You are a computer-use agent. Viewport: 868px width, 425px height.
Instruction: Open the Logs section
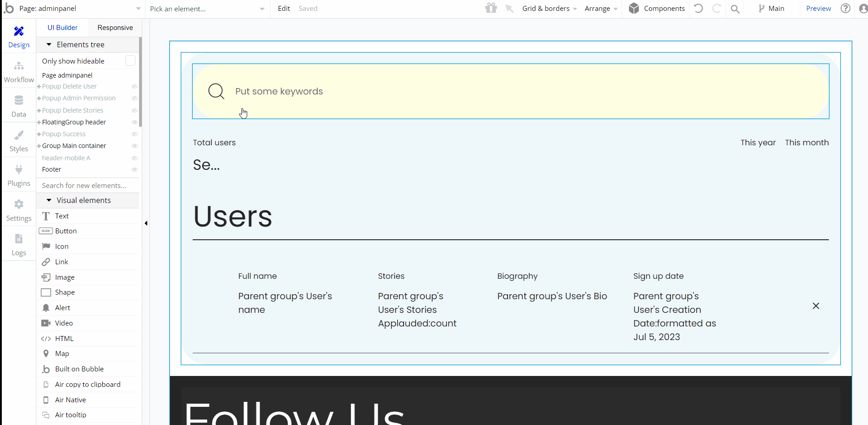click(x=19, y=245)
